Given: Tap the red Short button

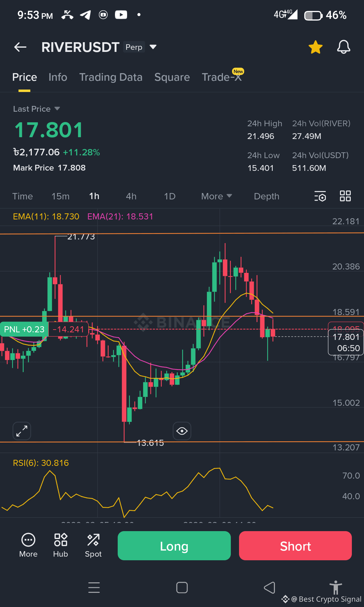Looking at the screenshot, I should (295, 546).
